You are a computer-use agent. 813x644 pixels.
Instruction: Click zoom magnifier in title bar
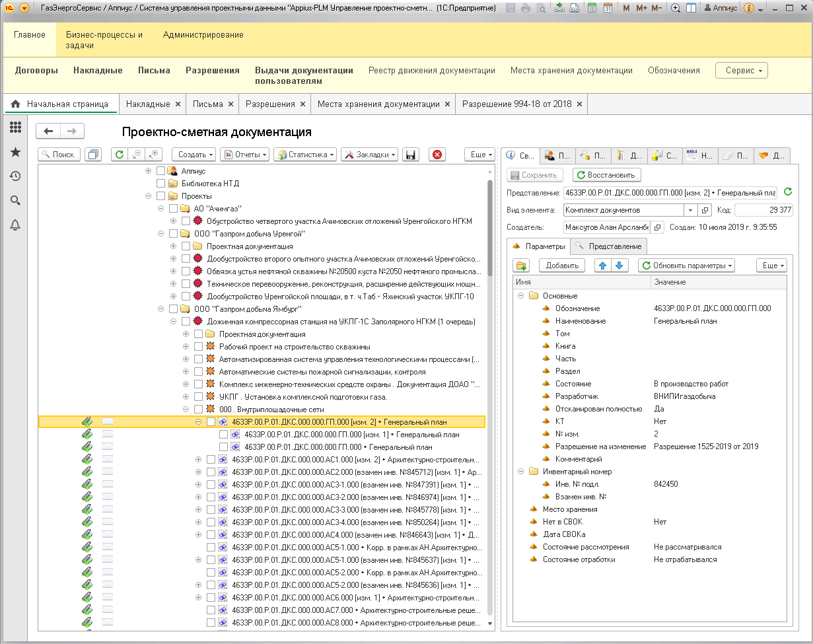[676, 9]
